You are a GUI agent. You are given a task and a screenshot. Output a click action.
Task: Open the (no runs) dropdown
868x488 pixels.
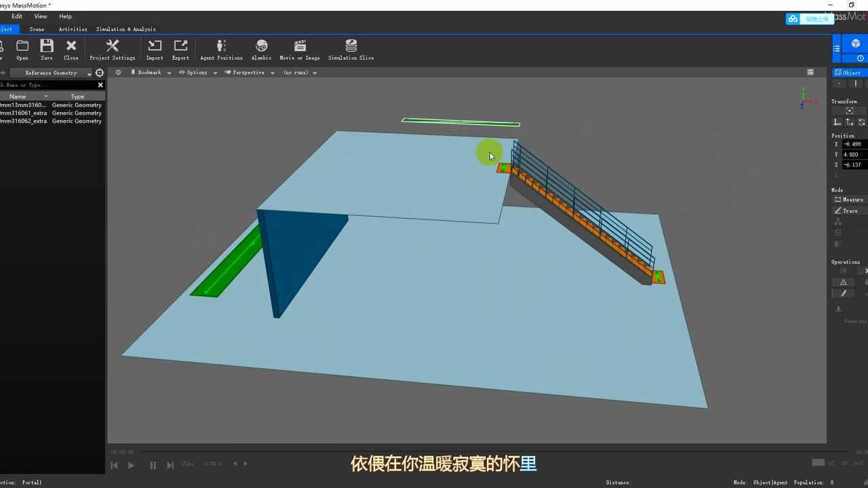(x=296, y=72)
